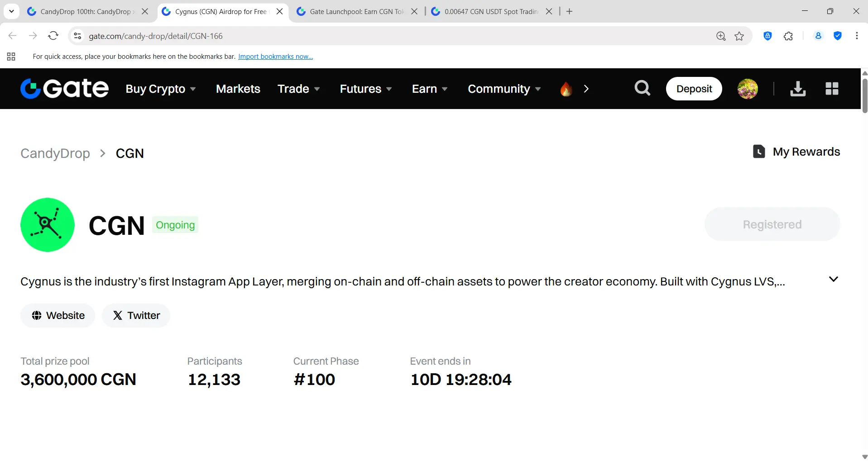Viewport: 868px width, 461px height.
Task: Click the app download icon
Action: (x=798, y=89)
